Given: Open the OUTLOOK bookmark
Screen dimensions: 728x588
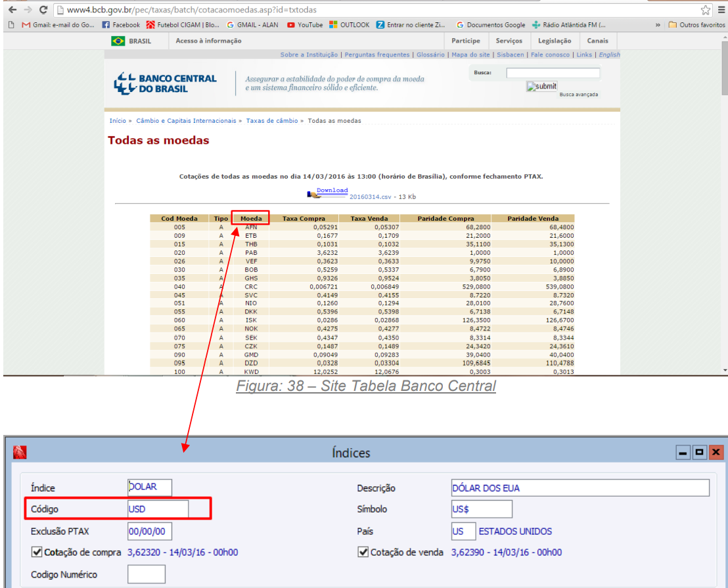Looking at the screenshot, I should 349,25.
